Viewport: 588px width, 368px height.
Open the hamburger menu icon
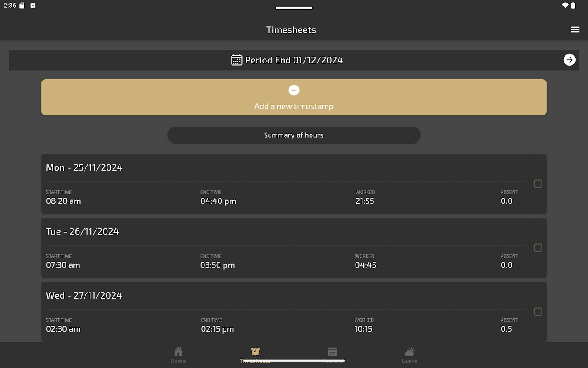575,29
